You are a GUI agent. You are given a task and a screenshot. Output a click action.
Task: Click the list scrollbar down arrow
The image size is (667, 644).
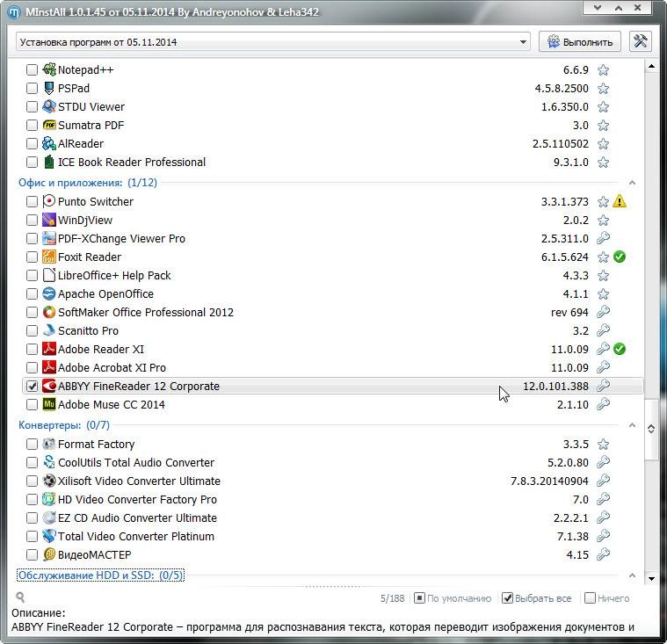[x=651, y=578]
